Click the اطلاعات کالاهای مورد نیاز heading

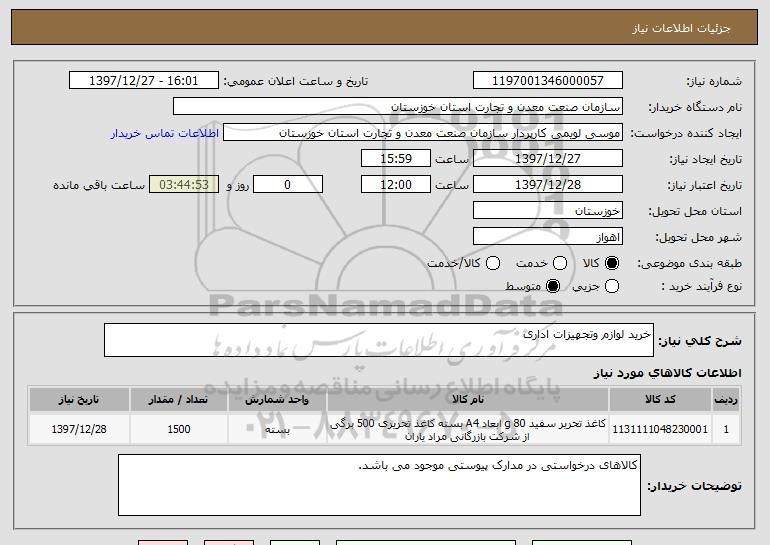click(x=667, y=373)
